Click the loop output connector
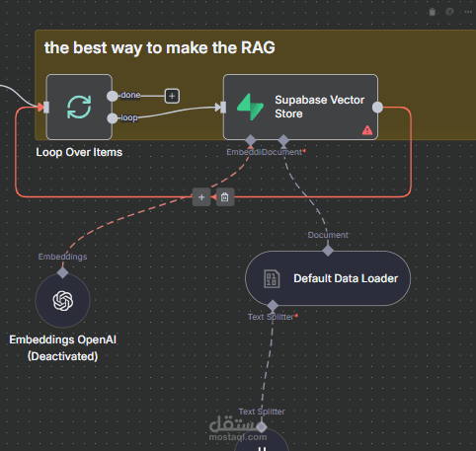 tap(113, 118)
